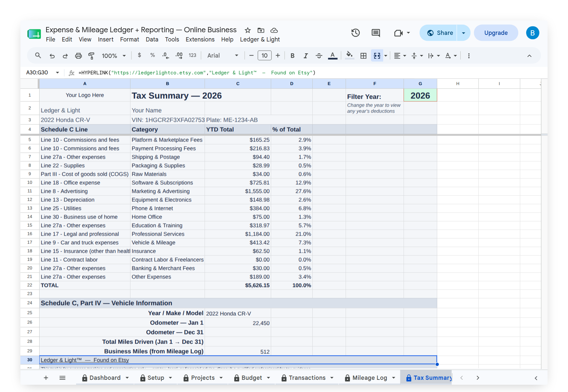Open the text color picker

(333, 56)
